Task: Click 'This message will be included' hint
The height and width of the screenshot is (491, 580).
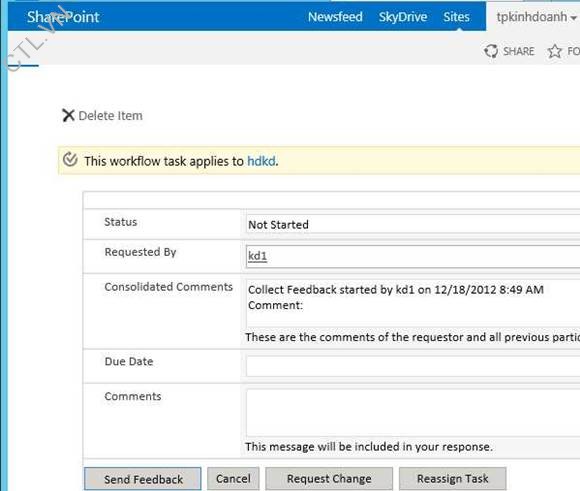Action: (x=369, y=447)
